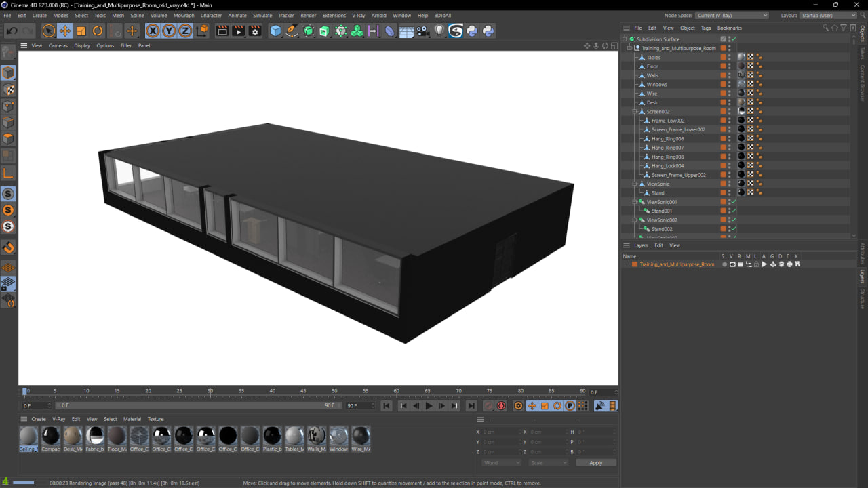Select the Live Selection tool
868x488 pixels.
48,30
